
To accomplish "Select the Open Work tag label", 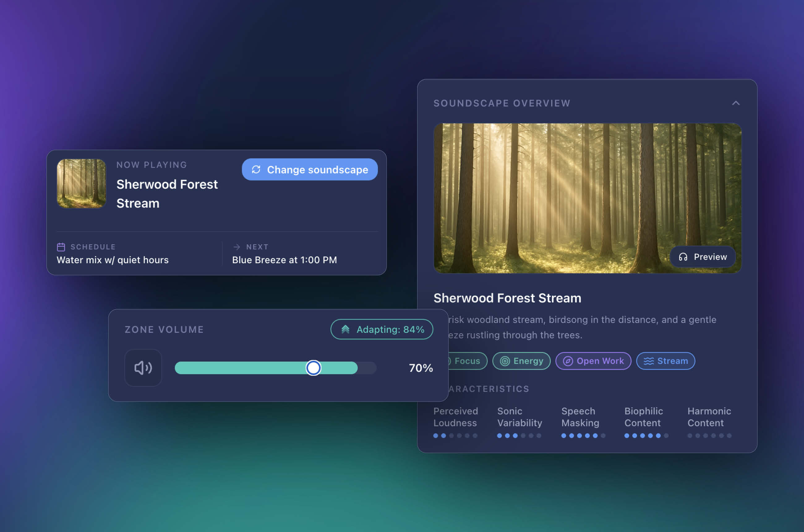I will pyautogui.click(x=600, y=361).
